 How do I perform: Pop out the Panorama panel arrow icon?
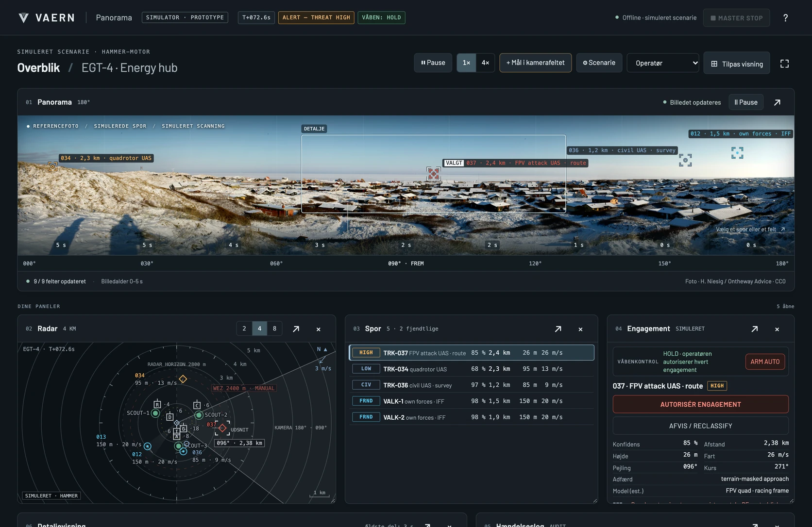[x=777, y=102]
